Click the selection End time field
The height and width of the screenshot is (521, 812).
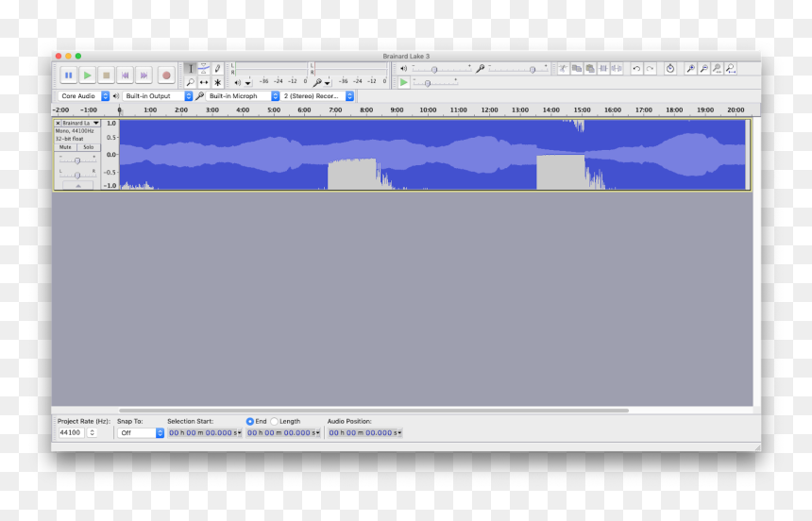point(282,432)
